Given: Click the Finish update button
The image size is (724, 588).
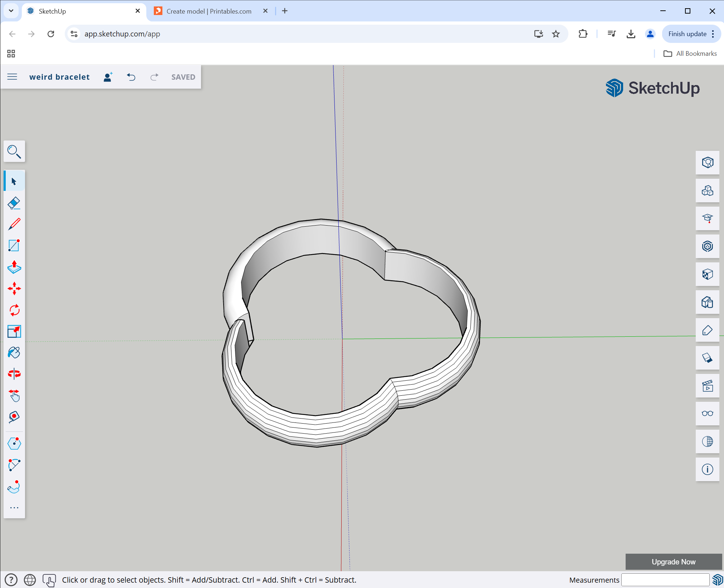Looking at the screenshot, I should tap(687, 34).
